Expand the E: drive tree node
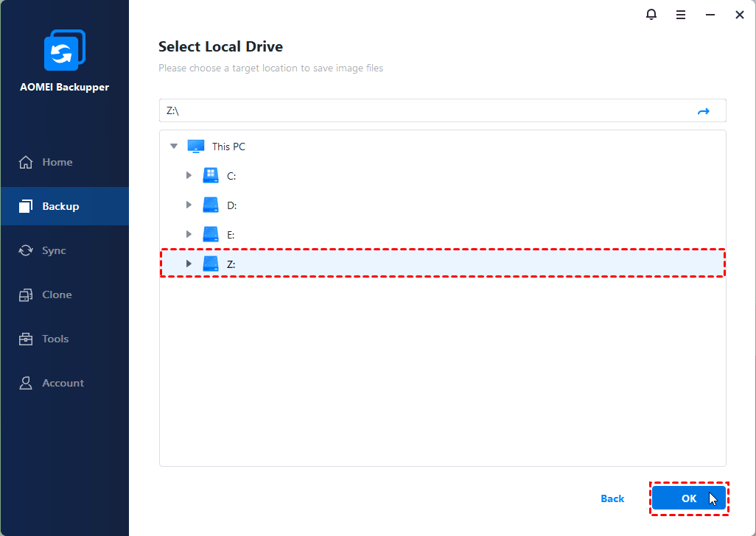This screenshot has width=756, height=536. coord(189,235)
